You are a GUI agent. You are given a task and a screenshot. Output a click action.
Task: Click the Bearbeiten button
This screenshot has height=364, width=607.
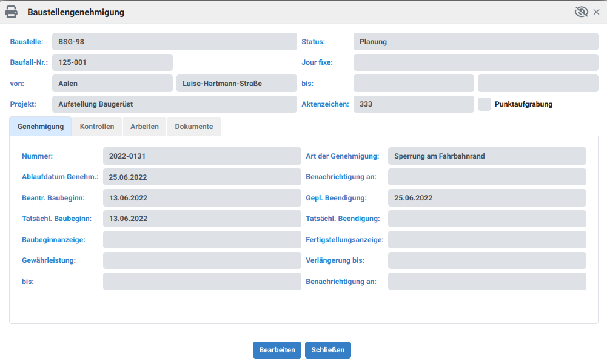[277, 349]
